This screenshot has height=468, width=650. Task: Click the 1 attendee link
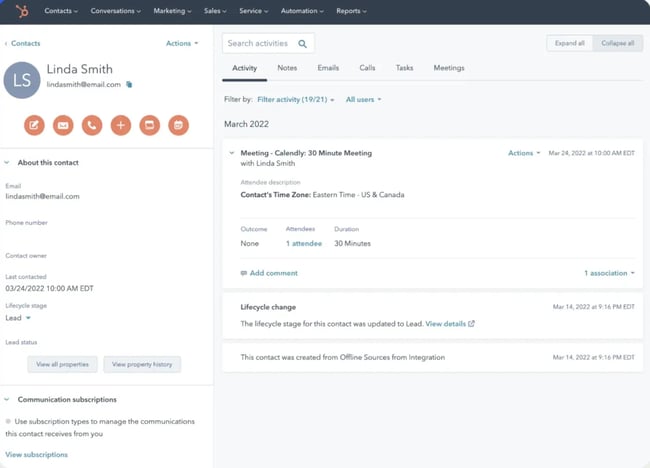tap(304, 244)
